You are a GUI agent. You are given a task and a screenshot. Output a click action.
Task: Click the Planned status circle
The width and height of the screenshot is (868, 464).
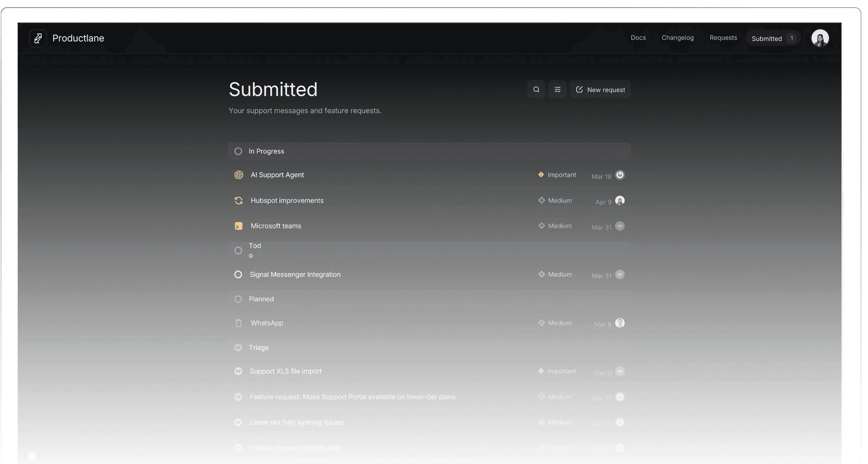238,299
